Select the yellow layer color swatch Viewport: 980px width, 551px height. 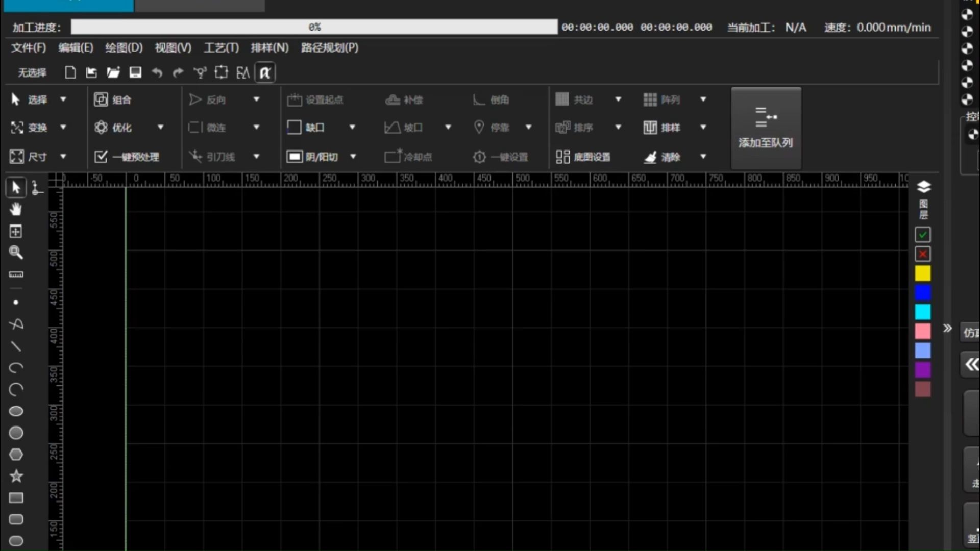[922, 273]
